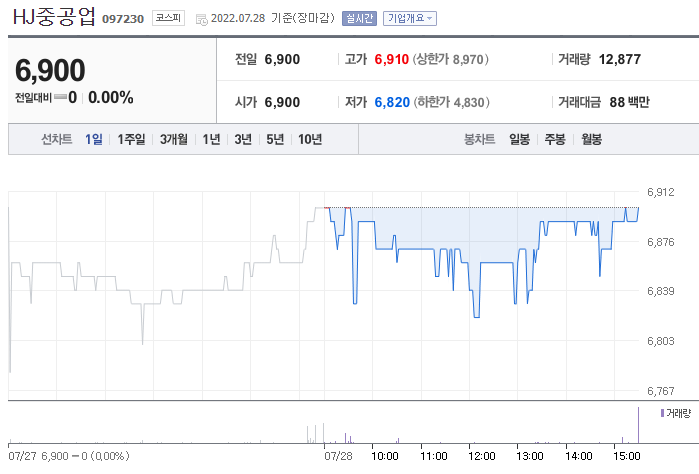
Task: Click the 6,767 price axis label
Action: pyautogui.click(x=661, y=391)
